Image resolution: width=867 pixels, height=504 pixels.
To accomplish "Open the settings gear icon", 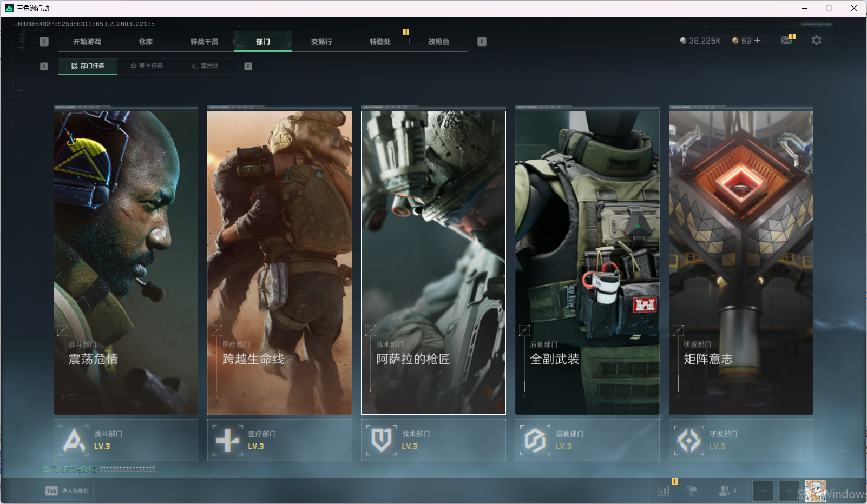I will 816,40.
